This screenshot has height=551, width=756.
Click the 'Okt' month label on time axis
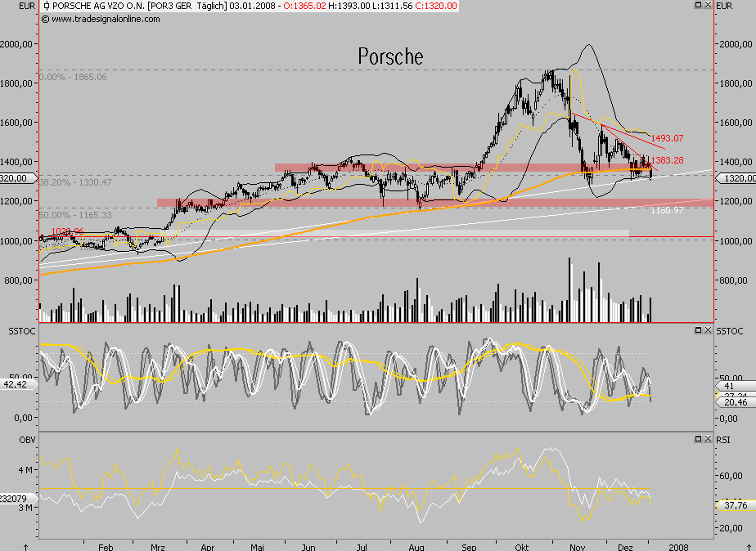click(x=522, y=547)
